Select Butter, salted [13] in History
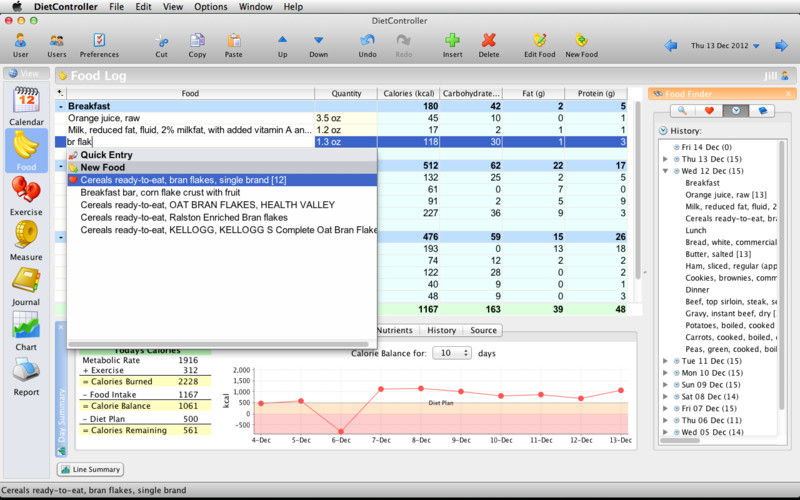800x500 pixels. pos(718,254)
